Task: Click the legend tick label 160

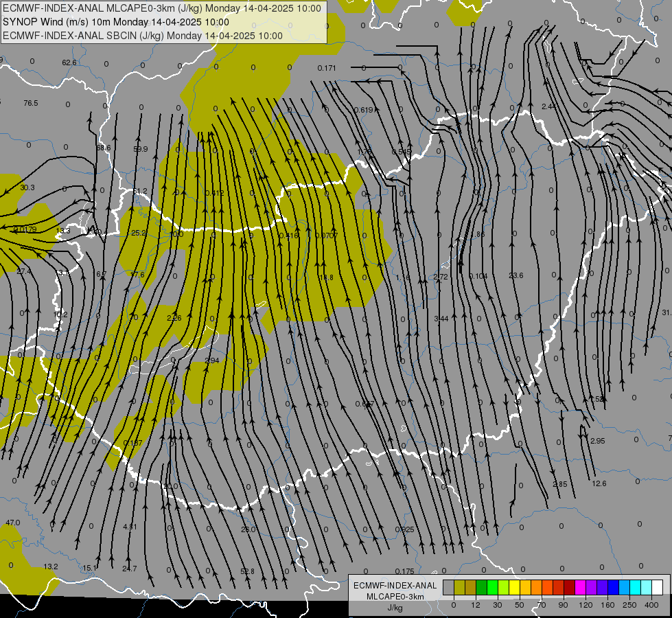Action: click(607, 605)
